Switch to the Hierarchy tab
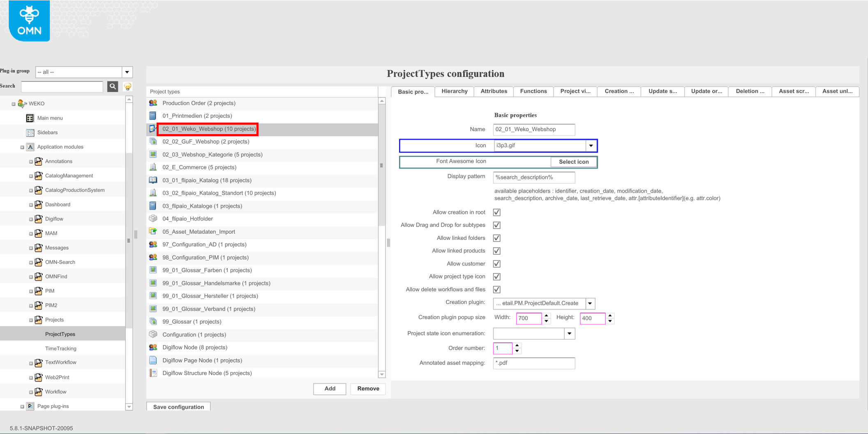The width and height of the screenshot is (868, 434). pyautogui.click(x=454, y=91)
